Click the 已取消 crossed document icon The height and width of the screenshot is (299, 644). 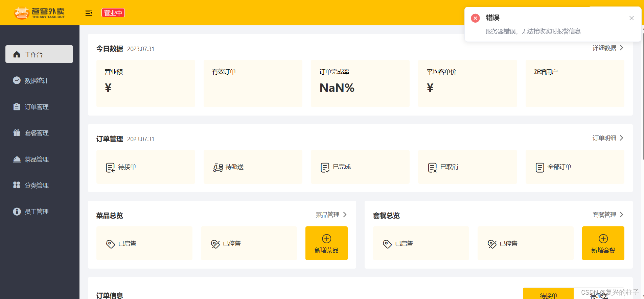[x=432, y=168]
